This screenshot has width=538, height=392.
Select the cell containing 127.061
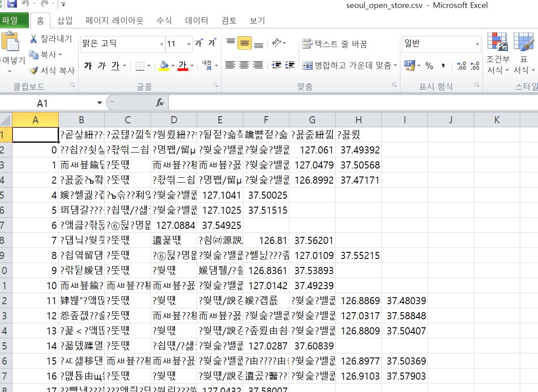pos(313,150)
